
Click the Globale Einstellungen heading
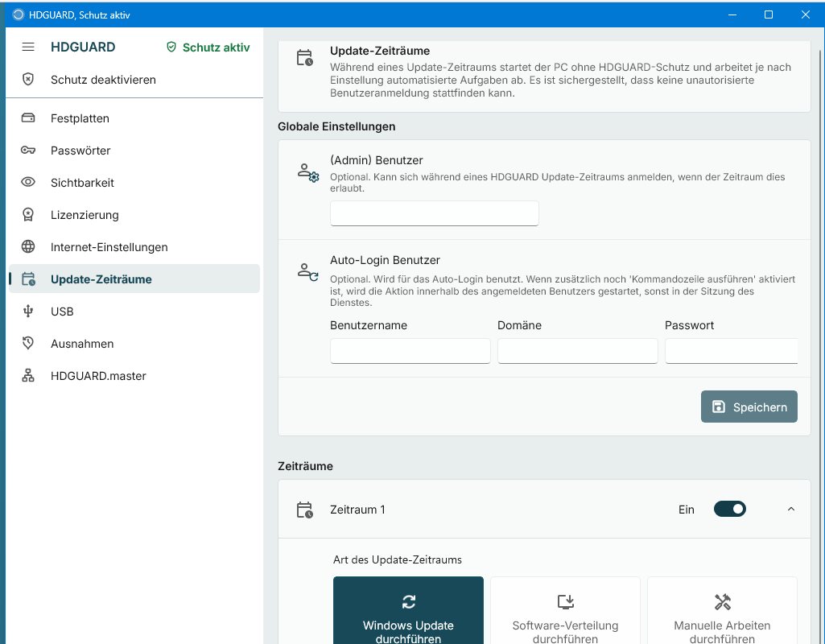coord(336,126)
